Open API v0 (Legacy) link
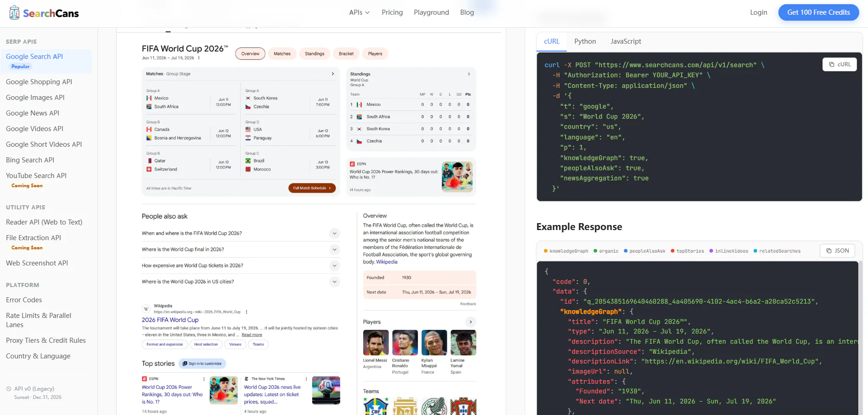Viewport: 868px width, 415px height. pyautogui.click(x=34, y=389)
